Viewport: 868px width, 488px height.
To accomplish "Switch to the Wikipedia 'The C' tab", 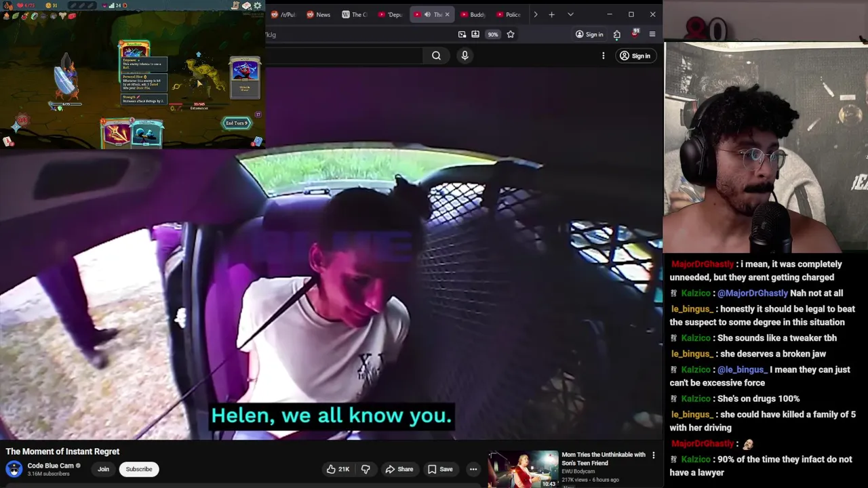I will click(354, 14).
